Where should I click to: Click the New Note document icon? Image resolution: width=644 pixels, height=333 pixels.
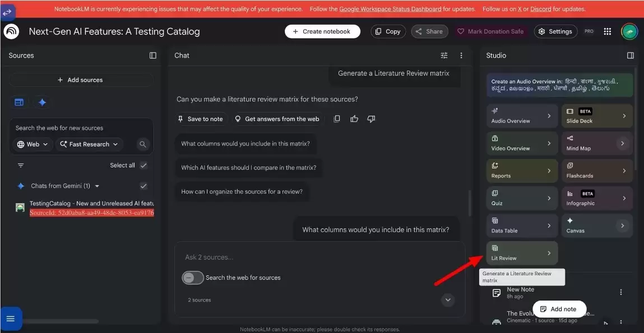[x=497, y=293]
